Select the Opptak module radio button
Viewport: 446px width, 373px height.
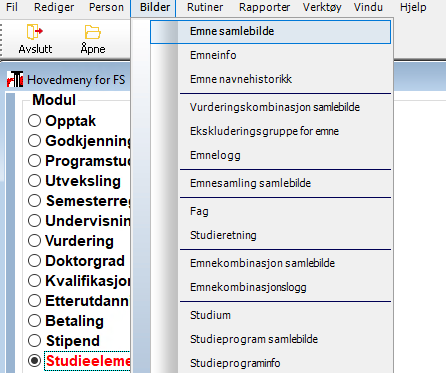[34, 121]
